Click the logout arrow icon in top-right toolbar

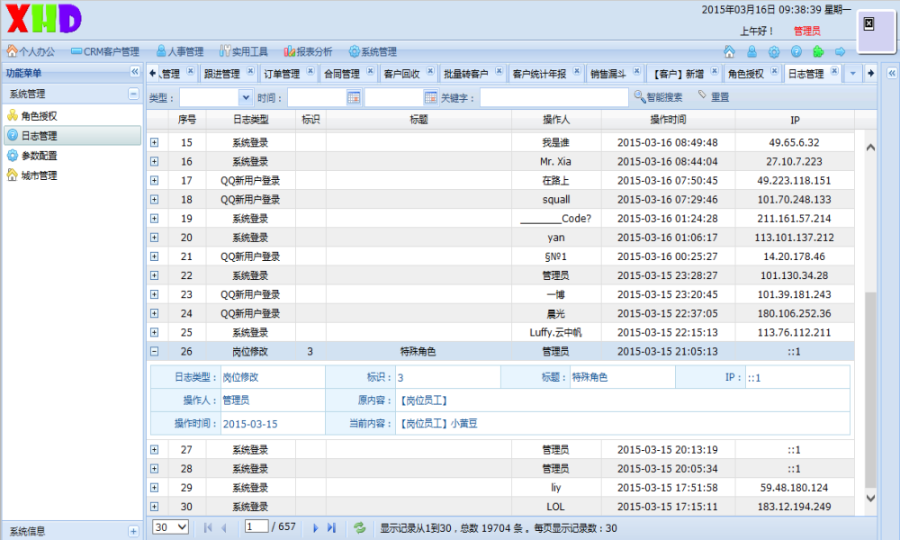coord(840,52)
